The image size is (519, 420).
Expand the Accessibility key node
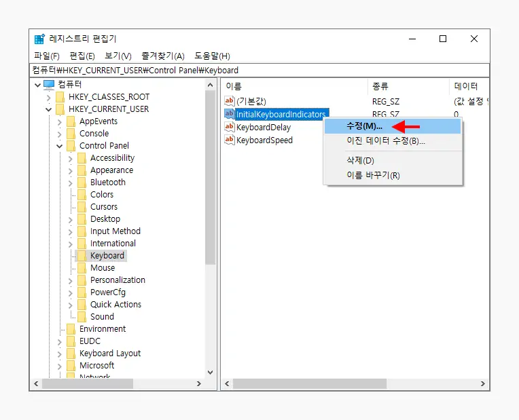coord(71,158)
